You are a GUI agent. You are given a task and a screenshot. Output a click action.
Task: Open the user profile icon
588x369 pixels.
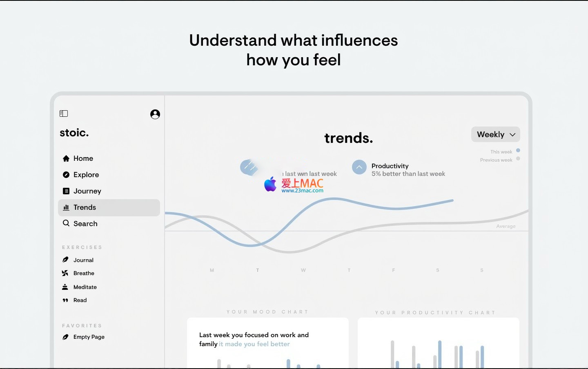[x=155, y=114]
